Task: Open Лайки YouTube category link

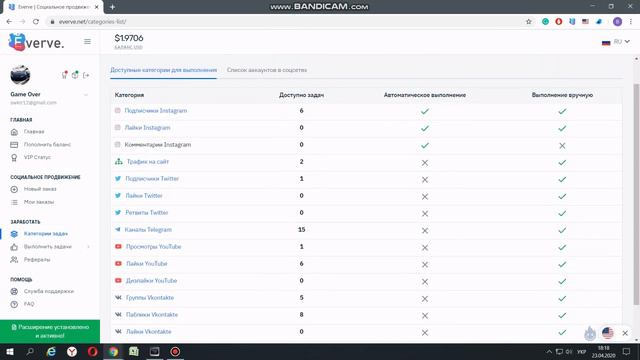Action: (147, 264)
